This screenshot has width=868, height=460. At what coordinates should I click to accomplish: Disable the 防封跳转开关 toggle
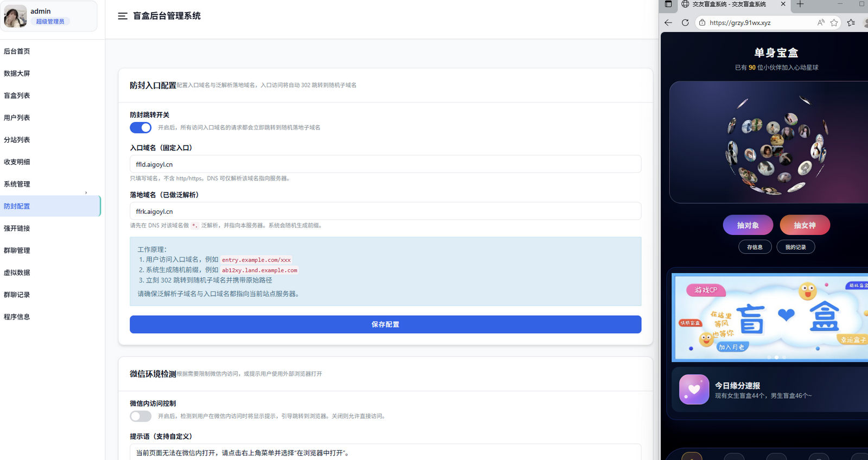(x=141, y=127)
